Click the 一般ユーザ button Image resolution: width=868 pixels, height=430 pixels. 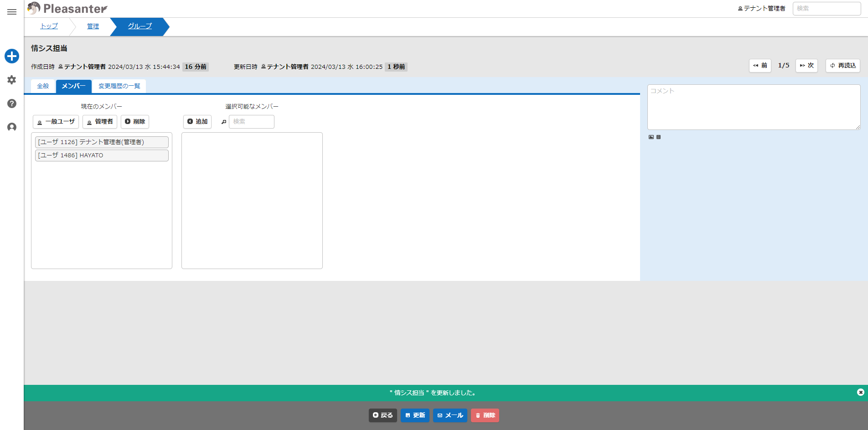(56, 122)
